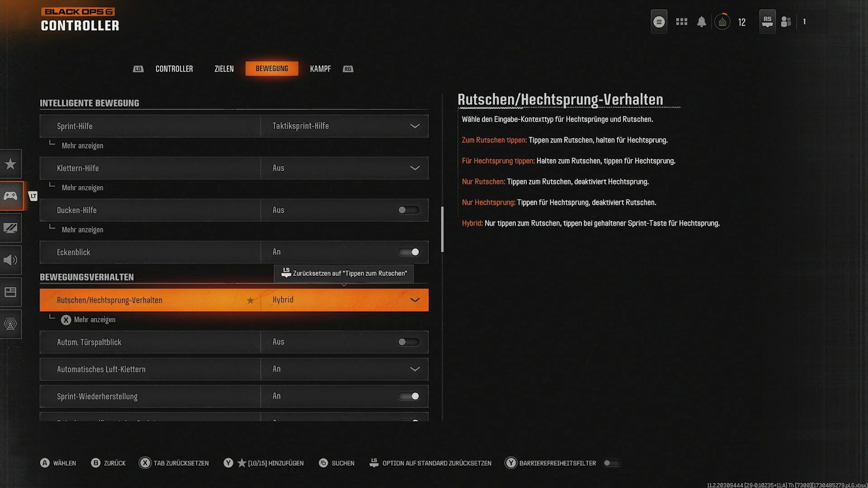This screenshot has height=488, width=868.
Task: Open the Sprint-Hilfe dropdown
Action: tap(344, 126)
